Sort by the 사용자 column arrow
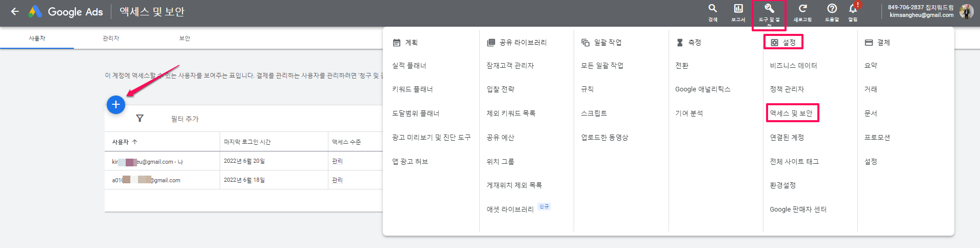The width and height of the screenshot is (980, 248). 135,142
